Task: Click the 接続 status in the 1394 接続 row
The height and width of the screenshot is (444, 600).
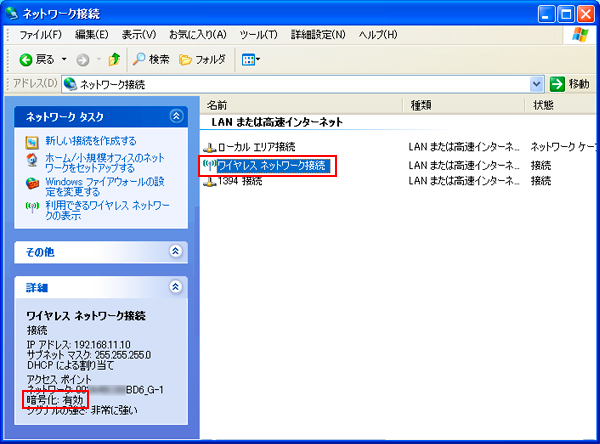Action: coord(541,181)
